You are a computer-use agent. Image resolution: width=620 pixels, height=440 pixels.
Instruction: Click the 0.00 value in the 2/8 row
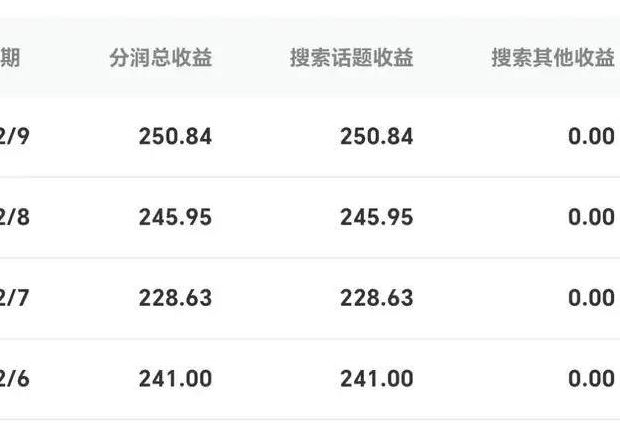coord(591,217)
